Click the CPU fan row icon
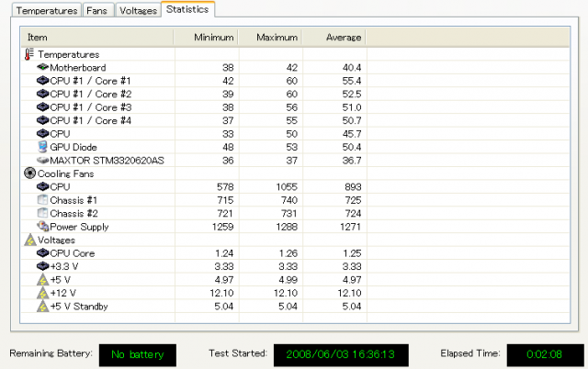The width and height of the screenshot is (588, 369). click(43, 186)
